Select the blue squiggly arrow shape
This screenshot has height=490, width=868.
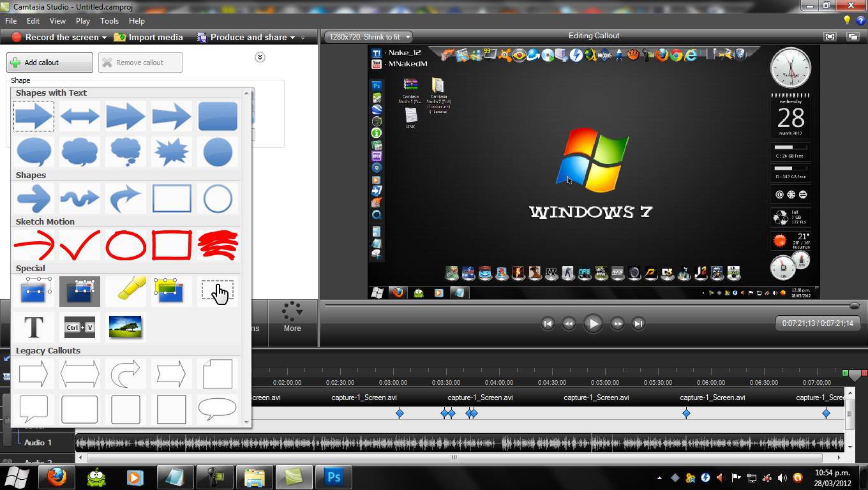80,198
